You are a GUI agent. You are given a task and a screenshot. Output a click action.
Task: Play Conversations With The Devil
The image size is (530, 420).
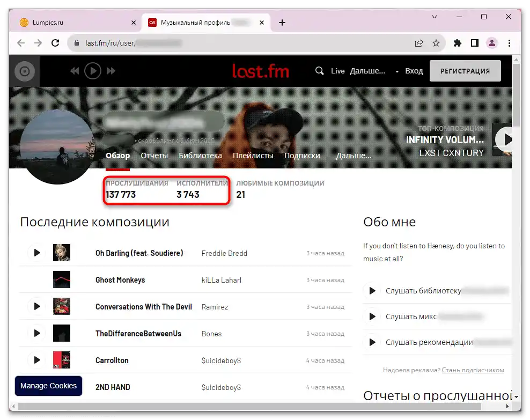[x=37, y=306]
